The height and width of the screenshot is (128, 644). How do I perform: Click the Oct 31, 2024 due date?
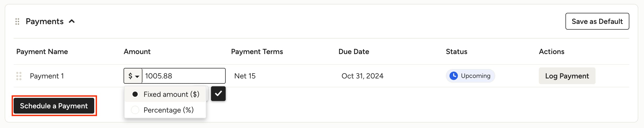point(362,76)
